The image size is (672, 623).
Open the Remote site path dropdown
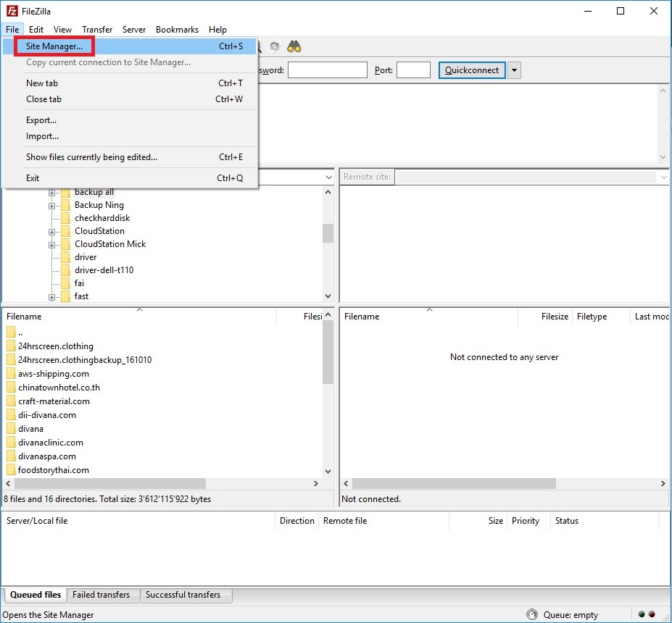(x=664, y=177)
